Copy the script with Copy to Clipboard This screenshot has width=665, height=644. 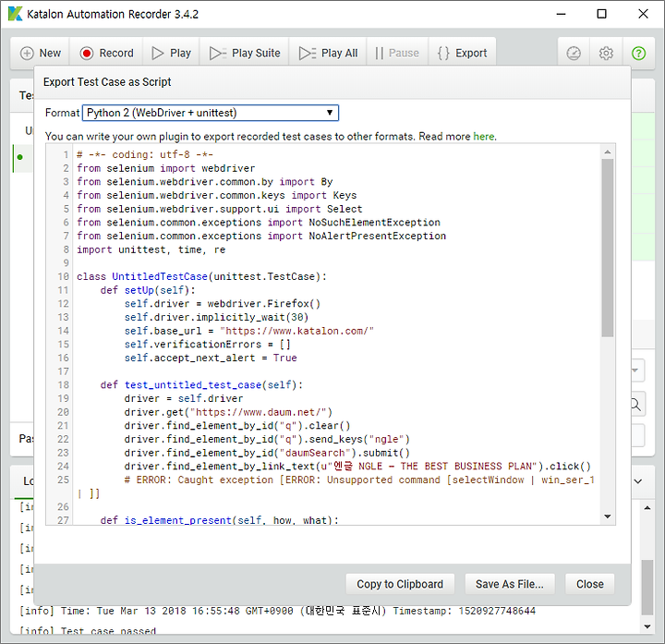coord(400,584)
